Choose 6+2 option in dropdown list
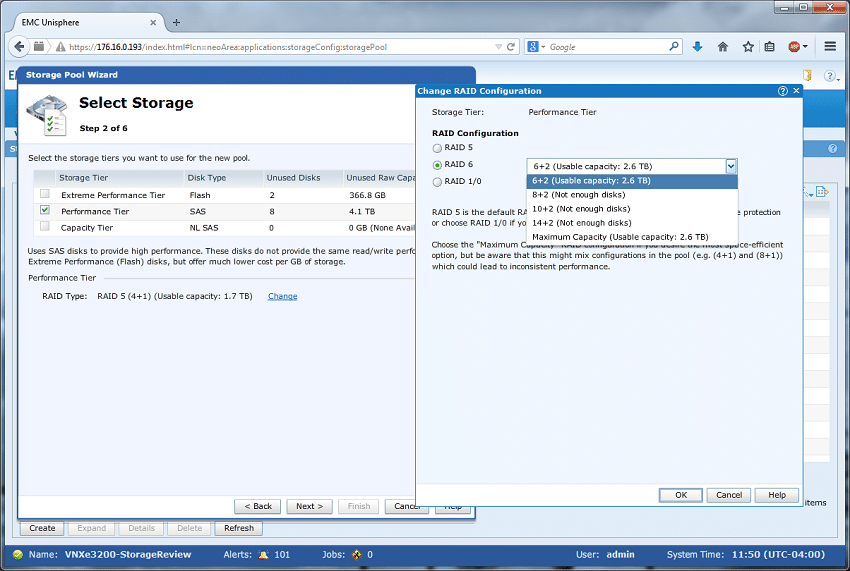The height and width of the screenshot is (571, 850). coord(632,181)
